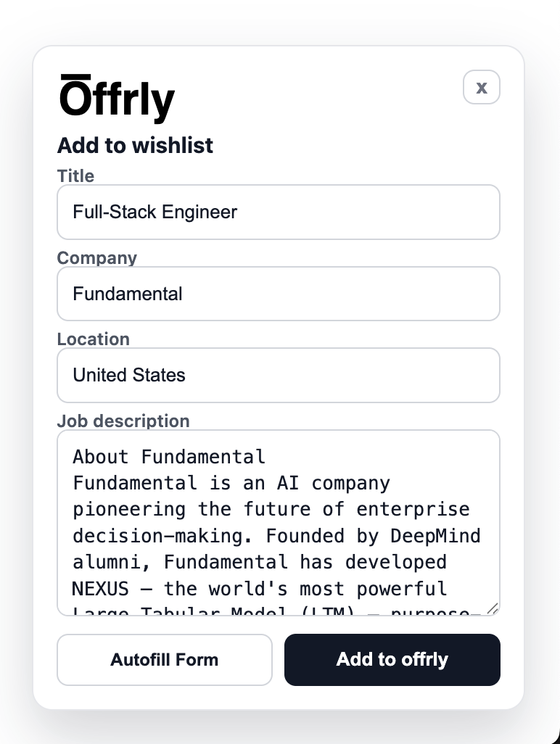The height and width of the screenshot is (744, 560).
Task: Click the X close icon
Action: click(x=481, y=87)
